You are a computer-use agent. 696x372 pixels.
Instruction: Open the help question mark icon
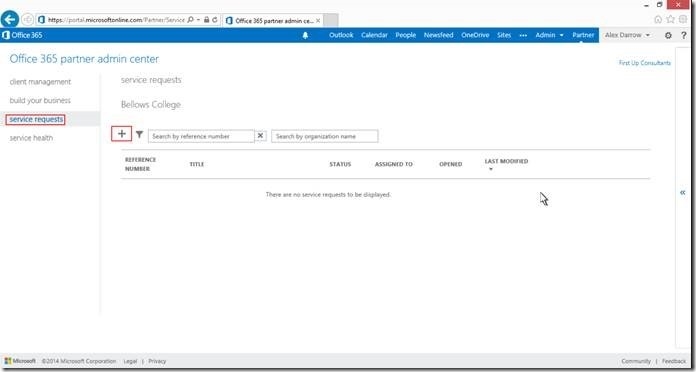pyautogui.click(x=684, y=36)
